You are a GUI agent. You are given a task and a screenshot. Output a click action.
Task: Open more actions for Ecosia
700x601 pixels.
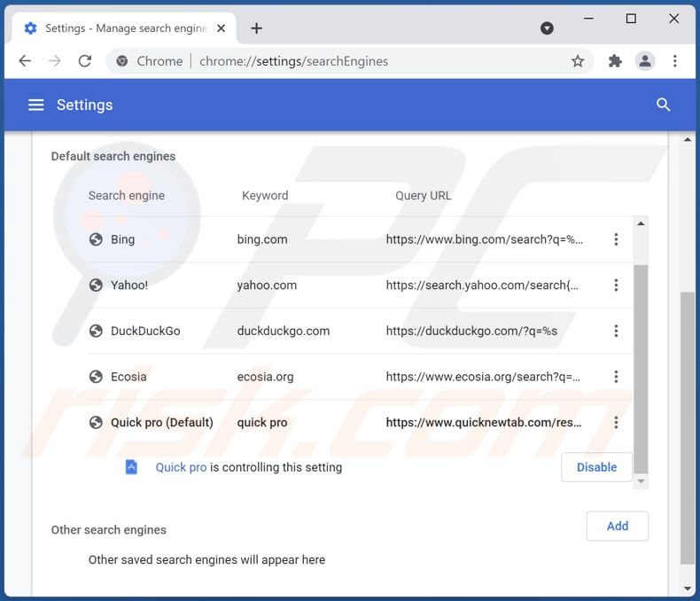(x=616, y=377)
